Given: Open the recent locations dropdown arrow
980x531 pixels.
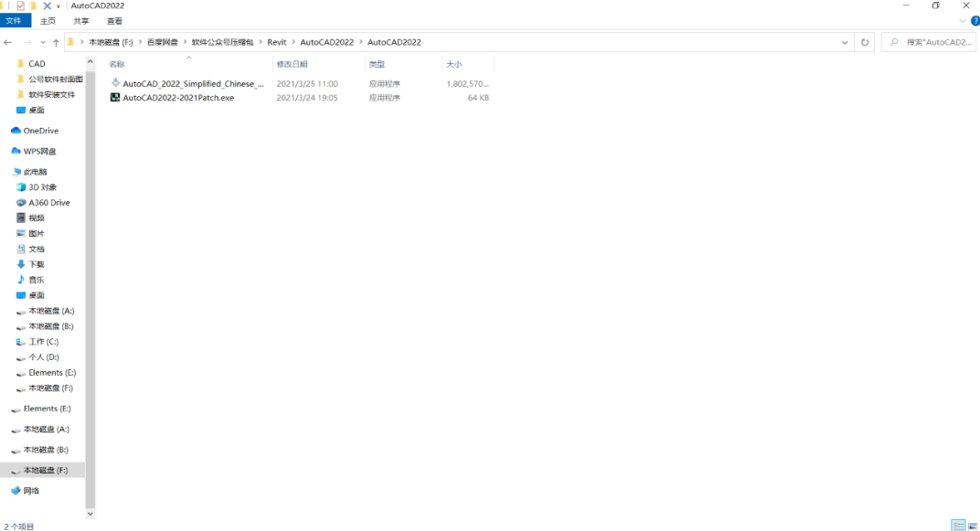Looking at the screenshot, I should coord(42,42).
